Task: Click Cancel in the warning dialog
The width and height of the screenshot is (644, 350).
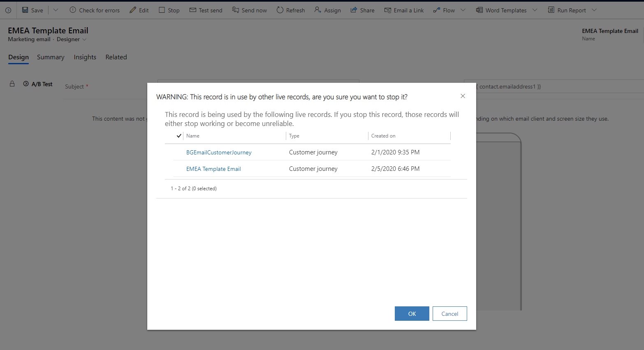Action: pyautogui.click(x=450, y=314)
